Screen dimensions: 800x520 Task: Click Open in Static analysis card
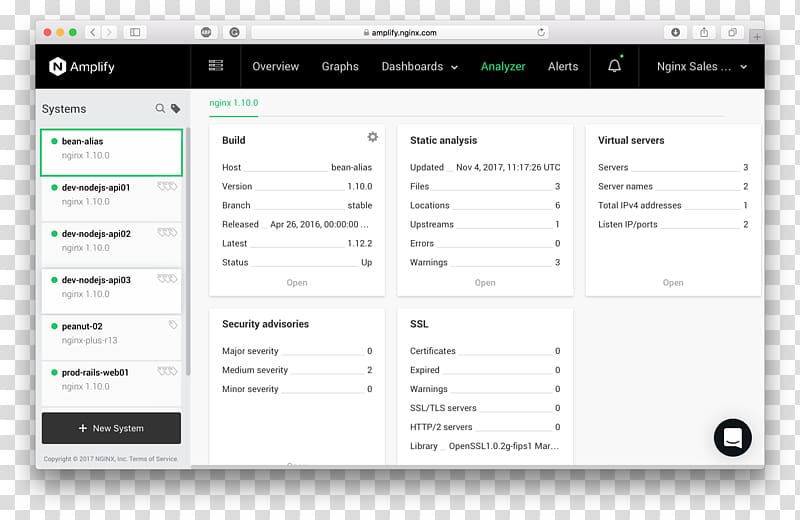click(485, 283)
